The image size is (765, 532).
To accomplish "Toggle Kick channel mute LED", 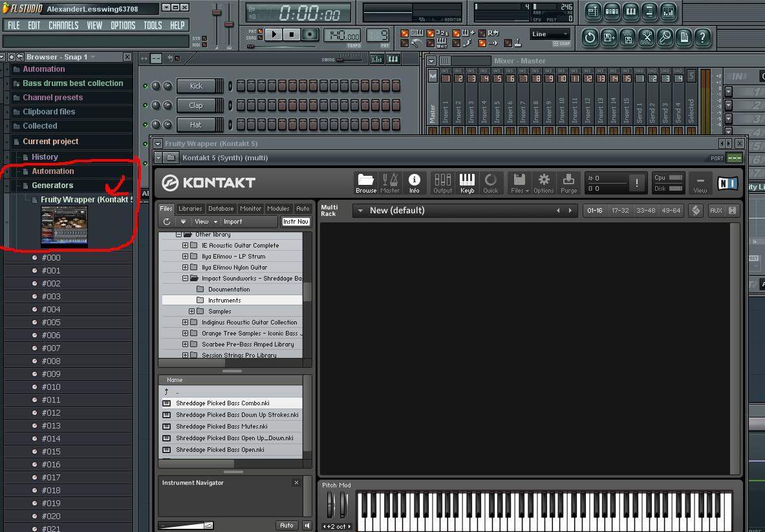I will [145, 86].
